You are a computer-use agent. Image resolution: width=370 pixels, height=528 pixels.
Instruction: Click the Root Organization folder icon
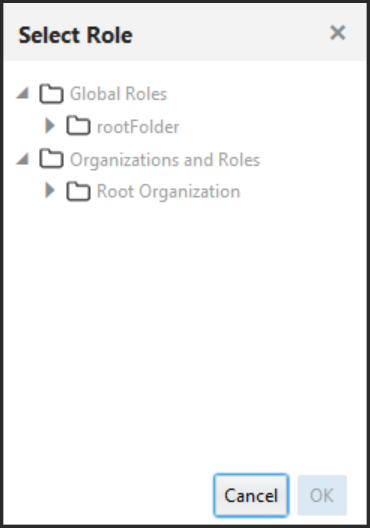78,191
